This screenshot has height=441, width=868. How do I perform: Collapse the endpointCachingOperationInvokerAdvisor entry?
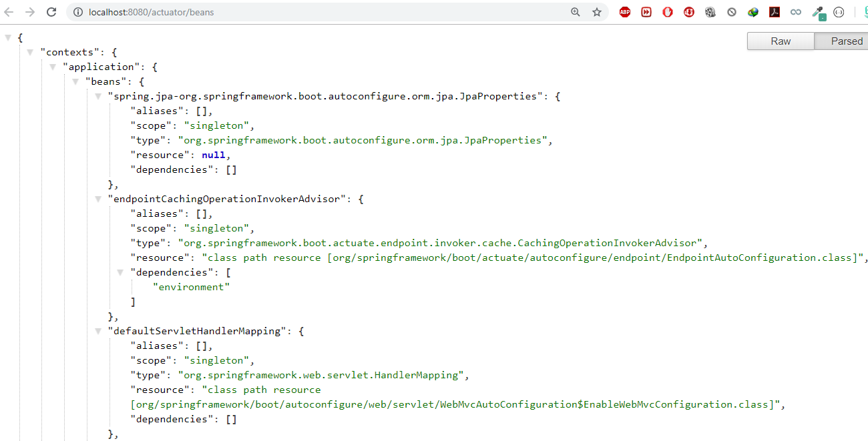pos(98,199)
